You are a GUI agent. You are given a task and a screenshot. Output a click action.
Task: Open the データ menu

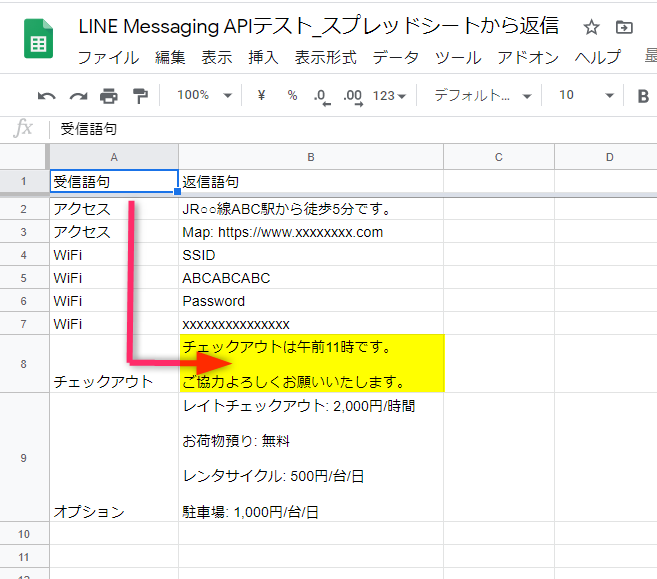point(396,57)
